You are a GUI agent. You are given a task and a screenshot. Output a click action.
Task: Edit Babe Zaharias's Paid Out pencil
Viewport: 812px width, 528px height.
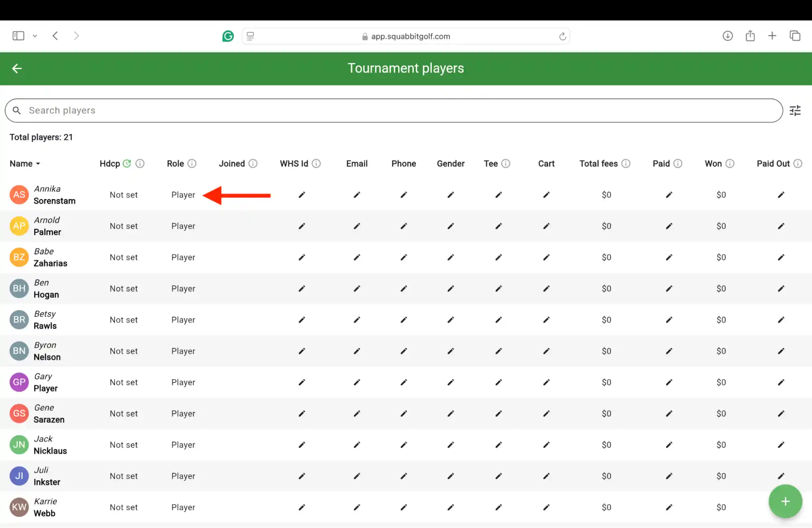[x=781, y=258]
